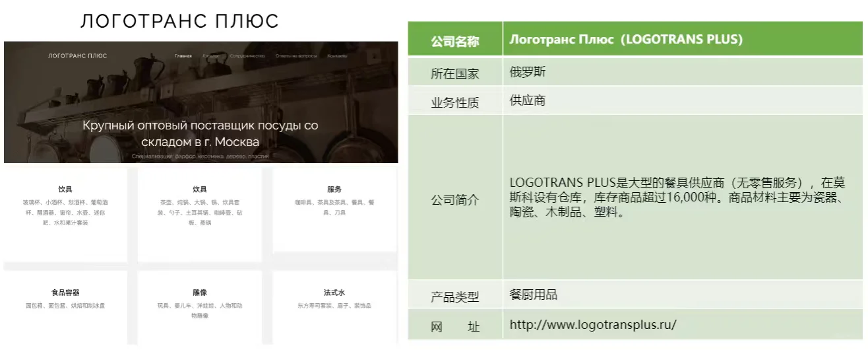Image resolution: width=868 pixels, height=354 pixels.
Task: Open the 服务 category card
Action: pos(334,210)
